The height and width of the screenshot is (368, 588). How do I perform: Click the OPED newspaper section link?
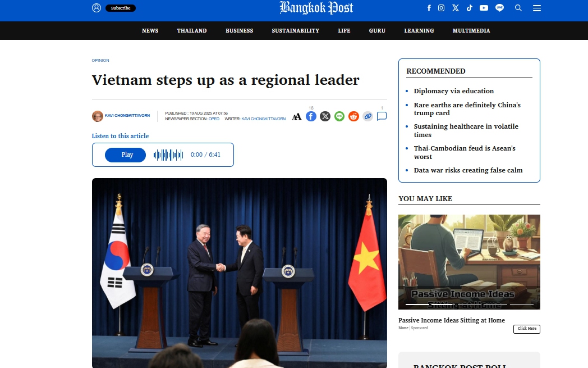[x=214, y=119]
